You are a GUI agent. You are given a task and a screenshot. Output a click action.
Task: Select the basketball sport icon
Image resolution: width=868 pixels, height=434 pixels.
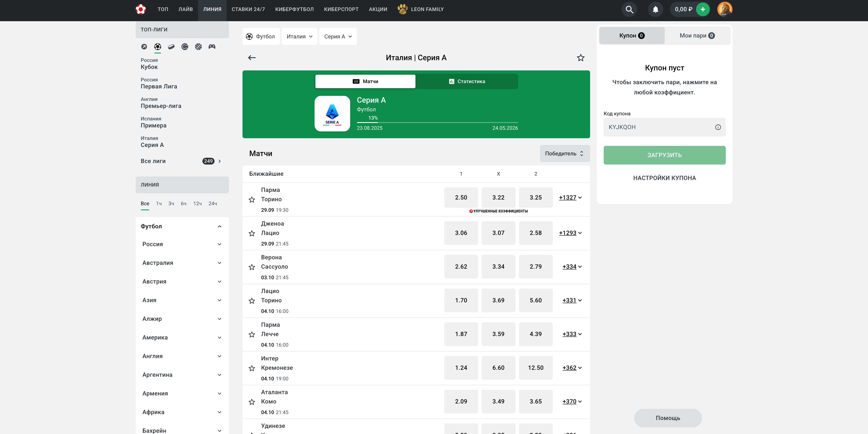click(198, 46)
